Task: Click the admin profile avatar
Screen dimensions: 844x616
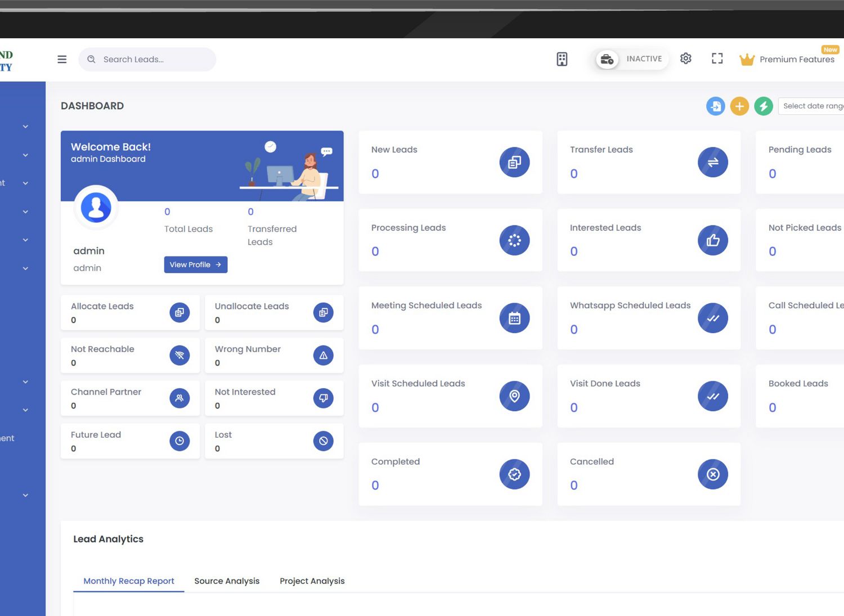Action: click(x=96, y=208)
